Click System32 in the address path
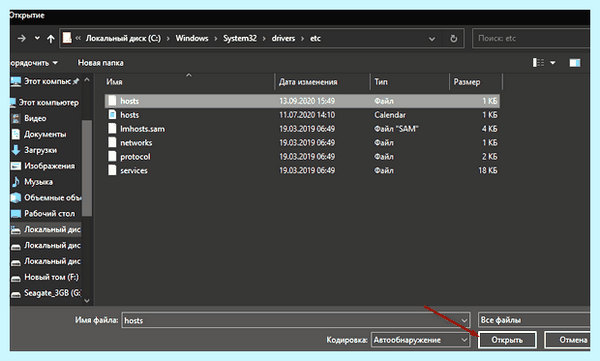 pyautogui.click(x=240, y=38)
